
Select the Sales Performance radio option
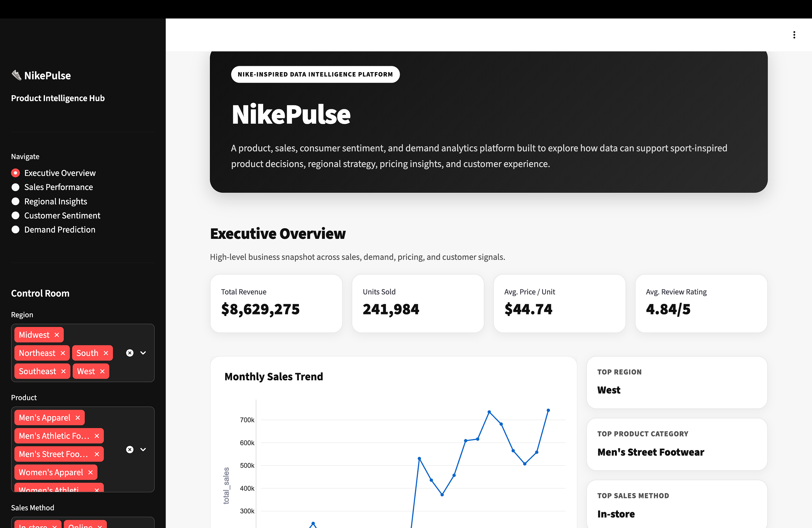pos(15,187)
